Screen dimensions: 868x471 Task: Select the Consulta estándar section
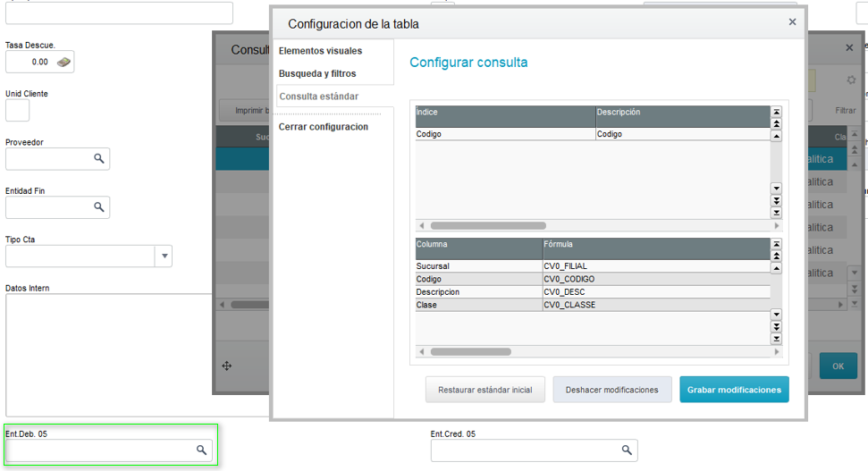pos(319,97)
